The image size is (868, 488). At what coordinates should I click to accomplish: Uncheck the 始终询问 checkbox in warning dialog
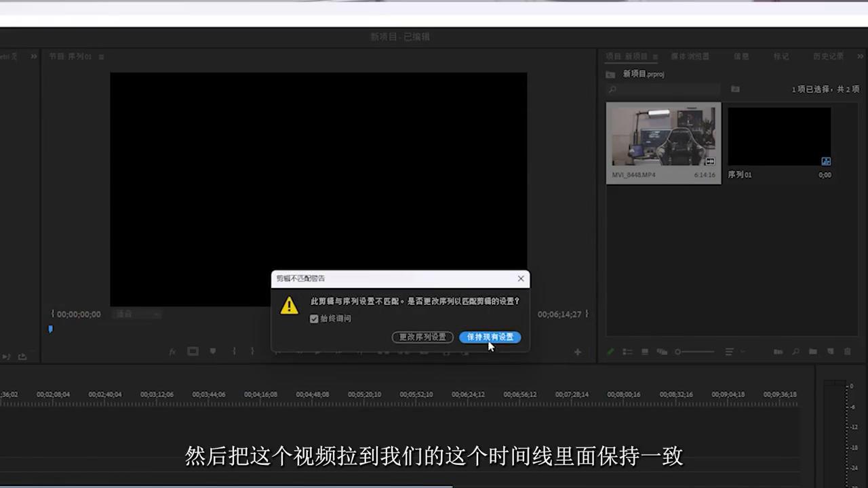tap(314, 319)
